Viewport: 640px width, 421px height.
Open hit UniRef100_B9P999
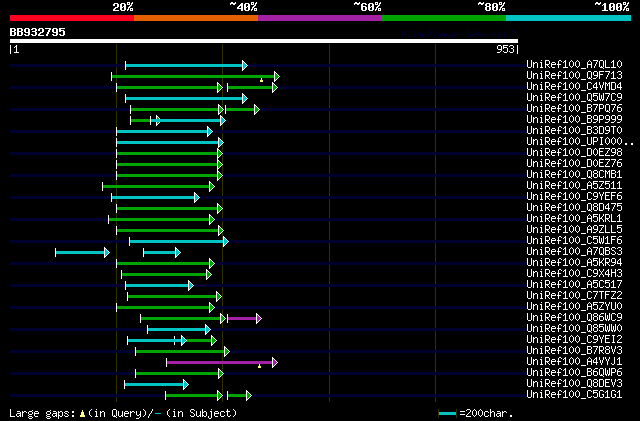pyautogui.click(x=574, y=119)
